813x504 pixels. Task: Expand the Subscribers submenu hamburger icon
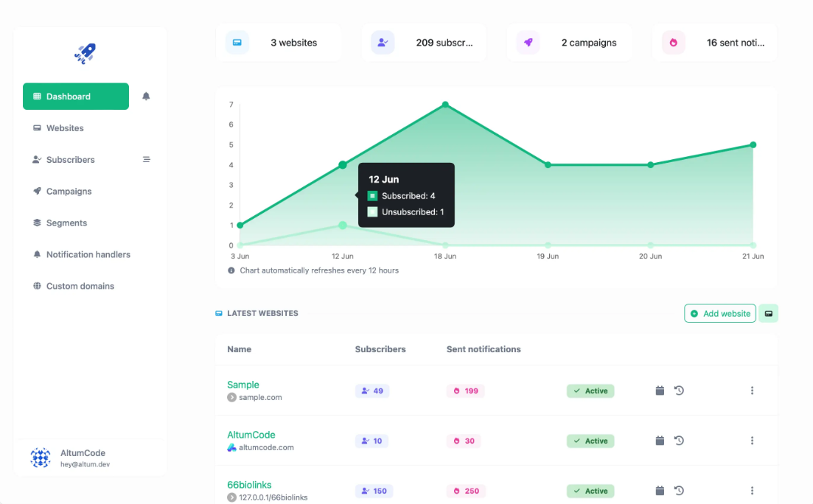pos(146,160)
